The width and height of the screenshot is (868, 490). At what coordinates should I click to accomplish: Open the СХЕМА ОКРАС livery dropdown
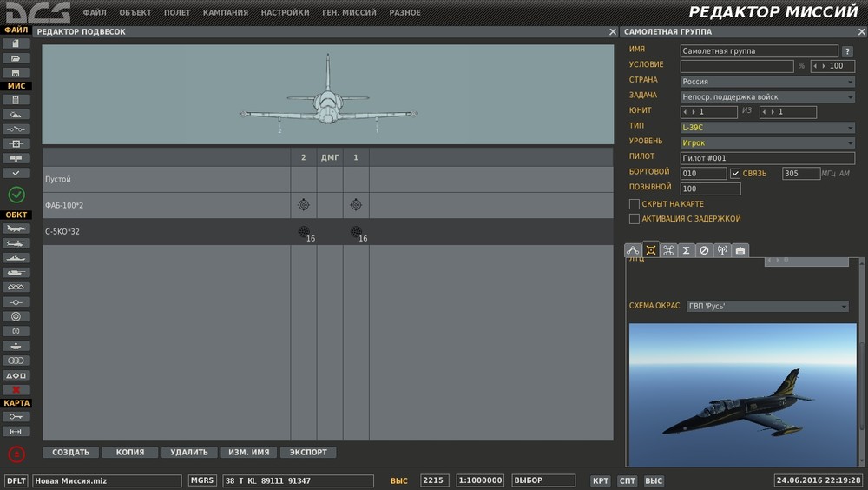[x=766, y=306]
